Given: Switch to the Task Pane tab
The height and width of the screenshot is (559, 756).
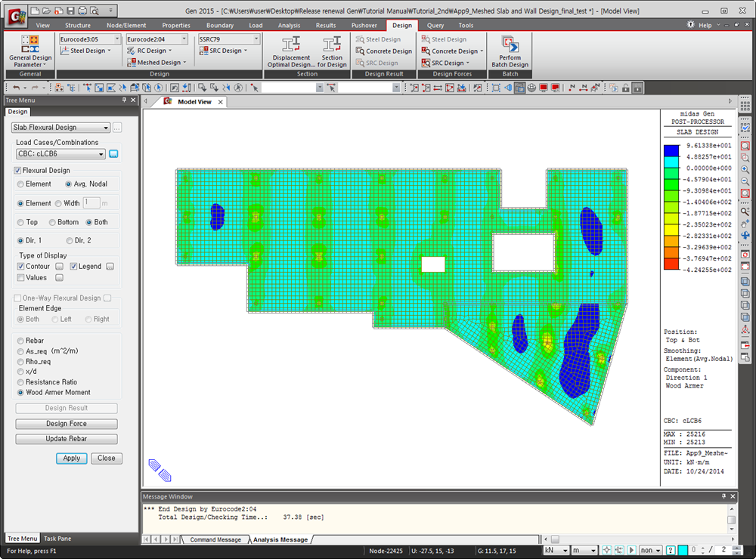Looking at the screenshot, I should pos(57,539).
